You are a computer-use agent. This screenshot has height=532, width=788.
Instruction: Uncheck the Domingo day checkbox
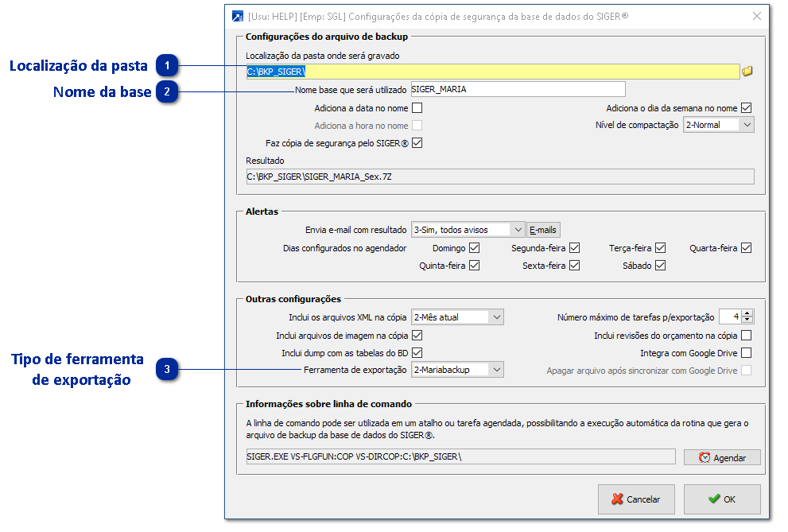click(475, 248)
